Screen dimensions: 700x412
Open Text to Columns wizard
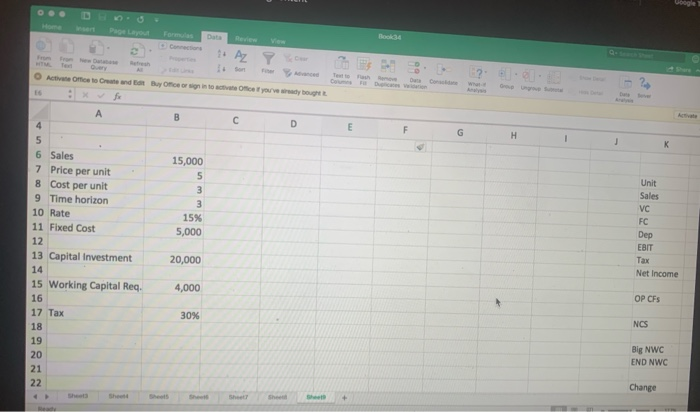click(x=341, y=70)
